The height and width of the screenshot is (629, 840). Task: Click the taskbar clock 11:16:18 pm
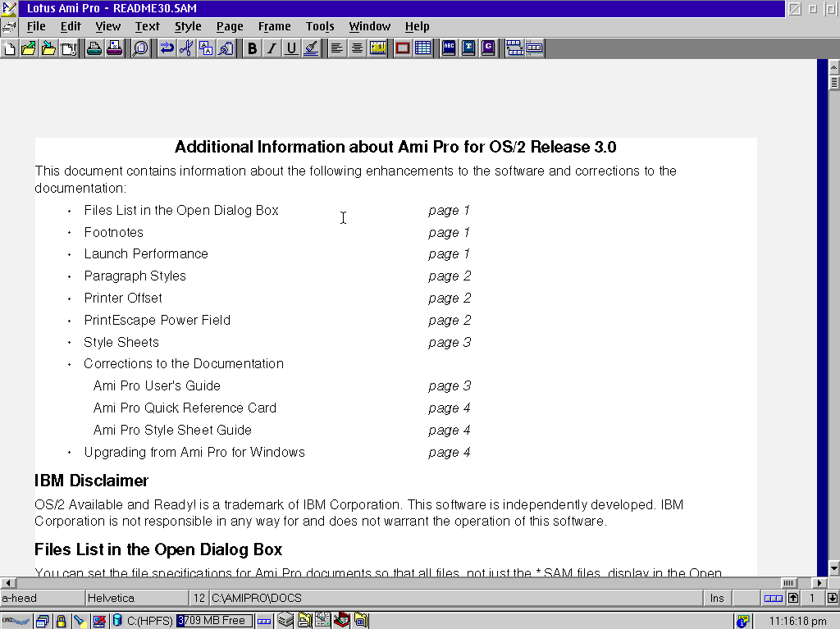(797, 621)
